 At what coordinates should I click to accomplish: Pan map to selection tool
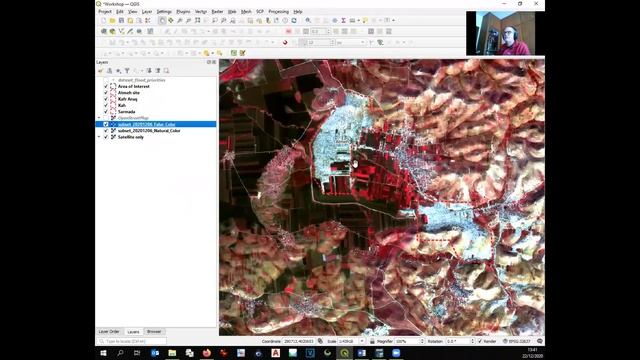point(171,20)
